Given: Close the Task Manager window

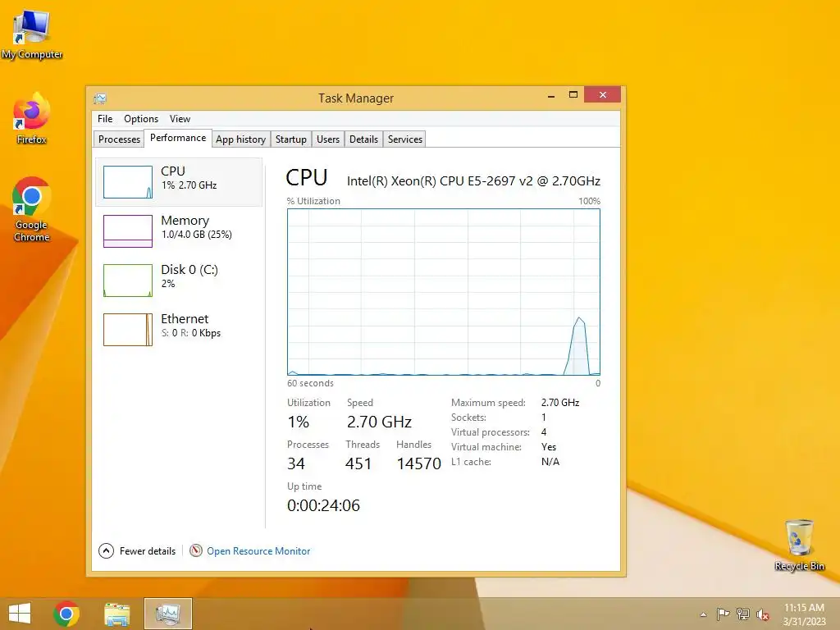Looking at the screenshot, I should [603, 95].
